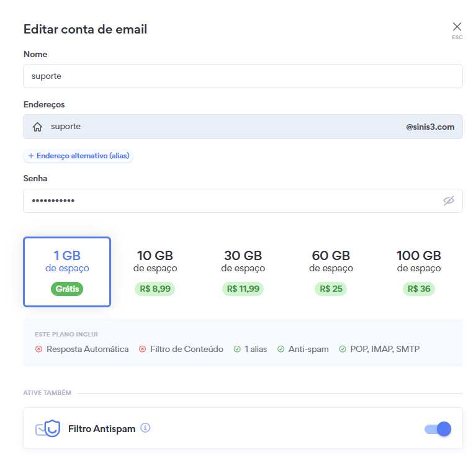Screen dimensions: 476x460
Task: Select the 1 GB free plan
Action: coord(67,271)
